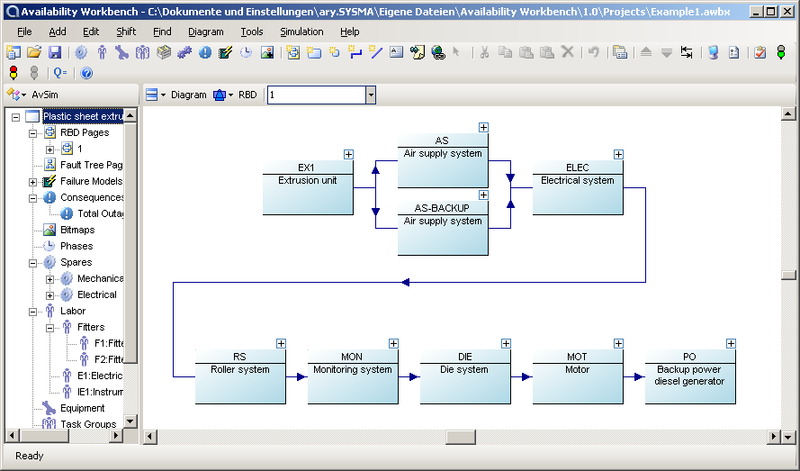Viewport: 800px width, 471px height.
Task: Click the computer monitor toolbar icon
Action: pyautogui.click(x=713, y=52)
